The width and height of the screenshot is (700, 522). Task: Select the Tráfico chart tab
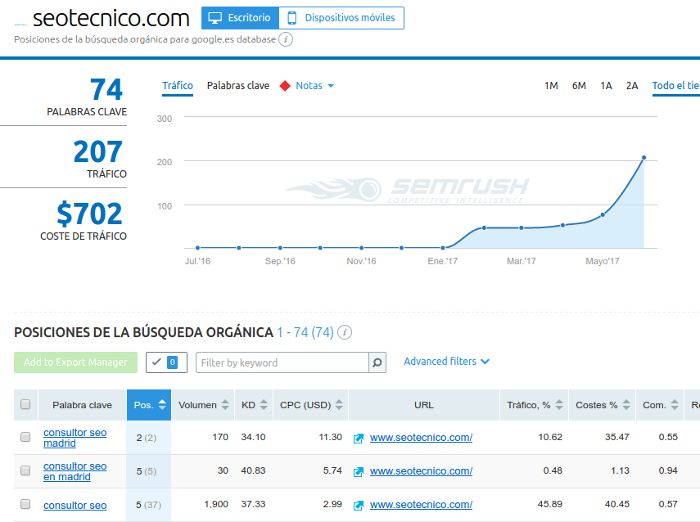click(178, 86)
